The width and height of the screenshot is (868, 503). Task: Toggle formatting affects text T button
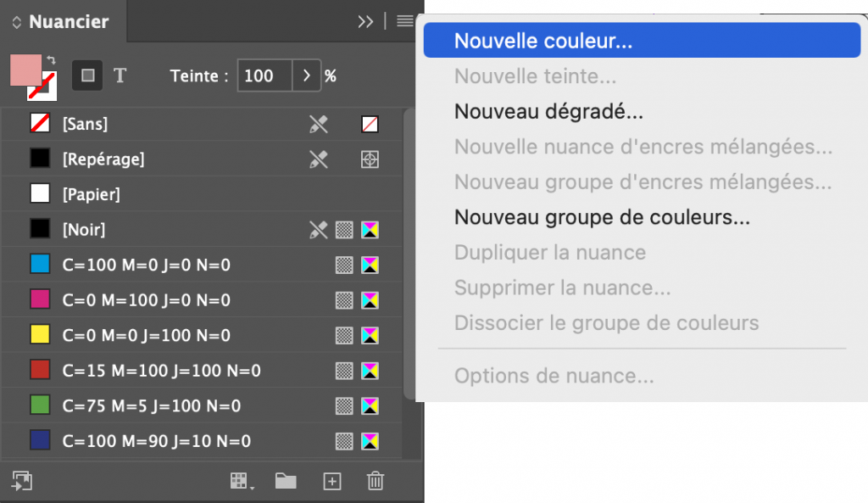120,75
